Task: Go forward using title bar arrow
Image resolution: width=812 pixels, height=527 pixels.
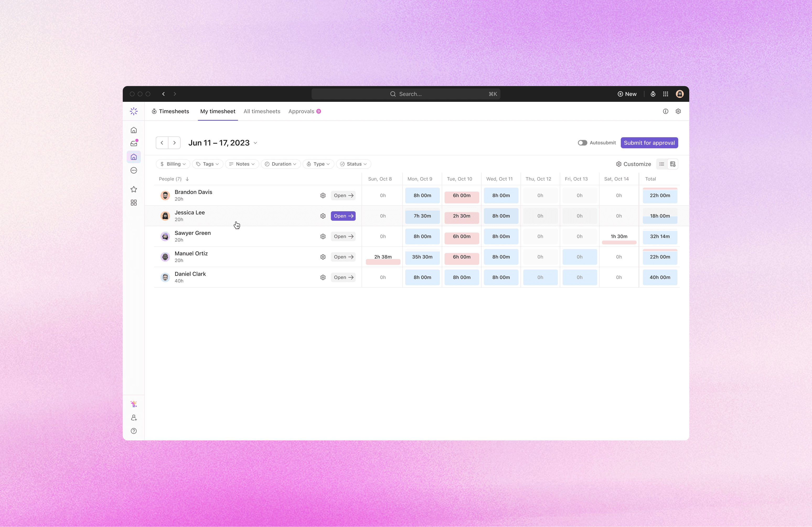Action: pos(175,94)
